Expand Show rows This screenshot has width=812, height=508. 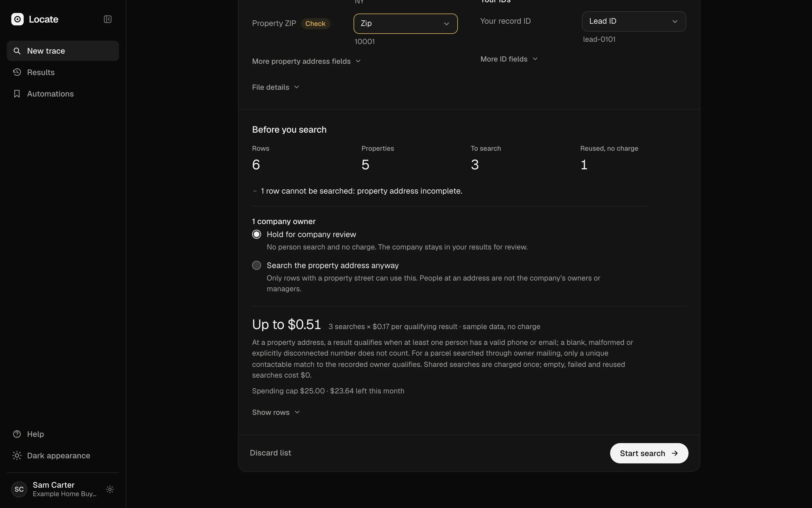click(276, 412)
